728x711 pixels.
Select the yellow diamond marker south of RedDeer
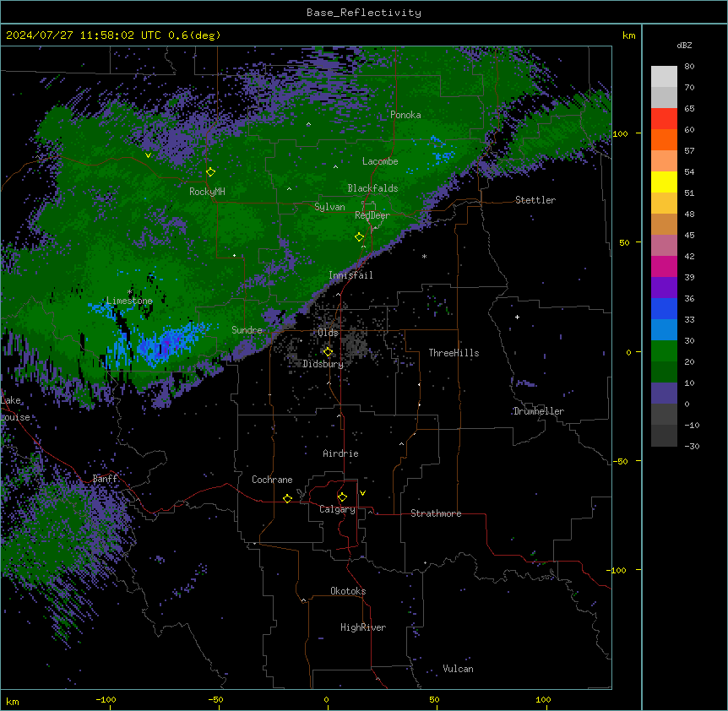pos(359,237)
